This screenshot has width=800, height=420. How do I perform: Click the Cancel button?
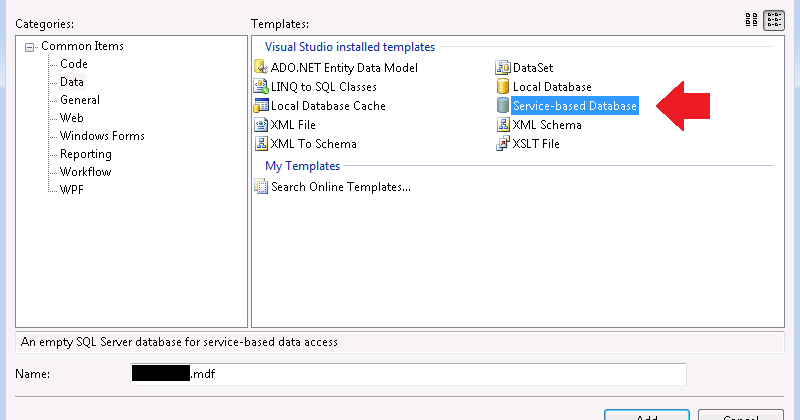741,415
